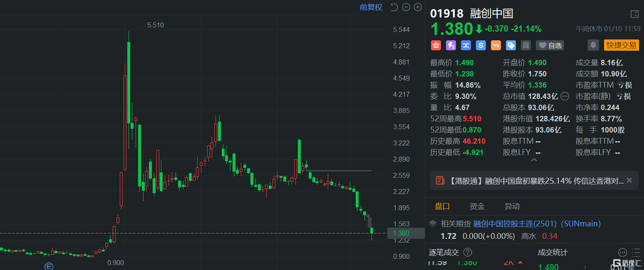Click the 5.510 high price label on chart
The height and width of the screenshot is (270, 644).
click(x=156, y=25)
